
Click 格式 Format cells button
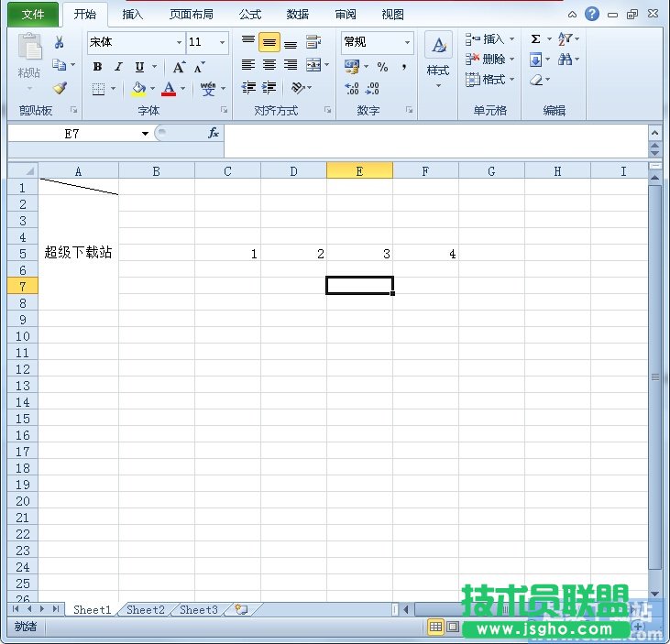pos(489,80)
